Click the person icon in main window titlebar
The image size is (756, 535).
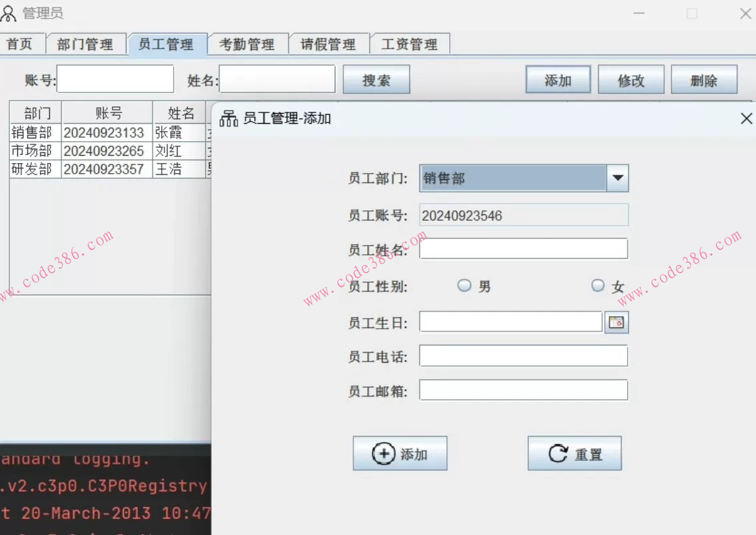tap(9, 12)
